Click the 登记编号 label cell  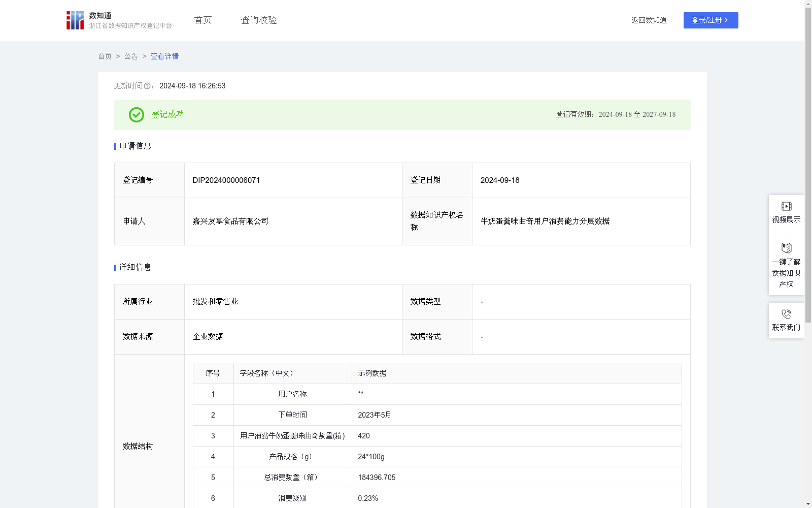coord(149,180)
